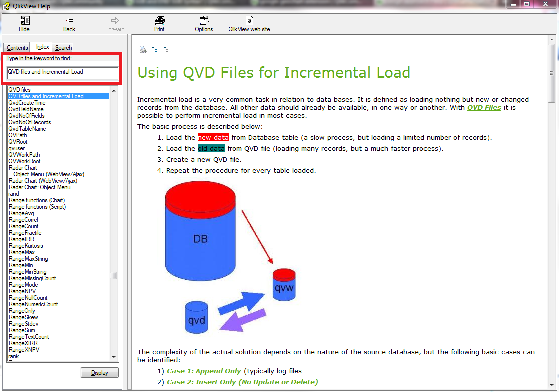Select QVWorkPath index entry
Screen dimensions: 559x392
[24, 155]
